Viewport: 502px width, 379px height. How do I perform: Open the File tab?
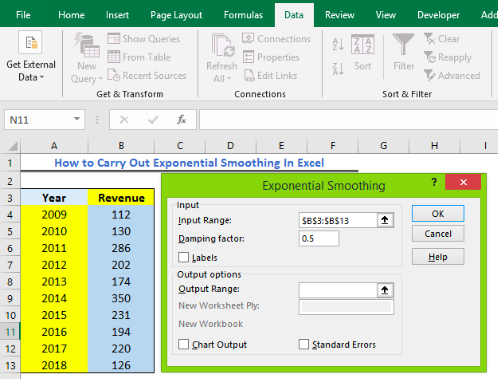pos(23,15)
